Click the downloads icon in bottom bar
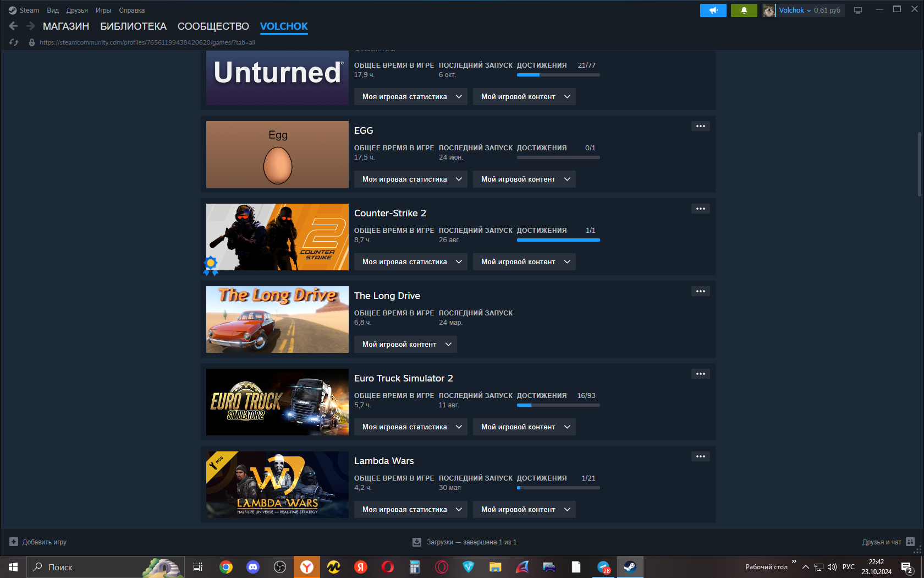Image resolution: width=924 pixels, height=578 pixels. 417,542
